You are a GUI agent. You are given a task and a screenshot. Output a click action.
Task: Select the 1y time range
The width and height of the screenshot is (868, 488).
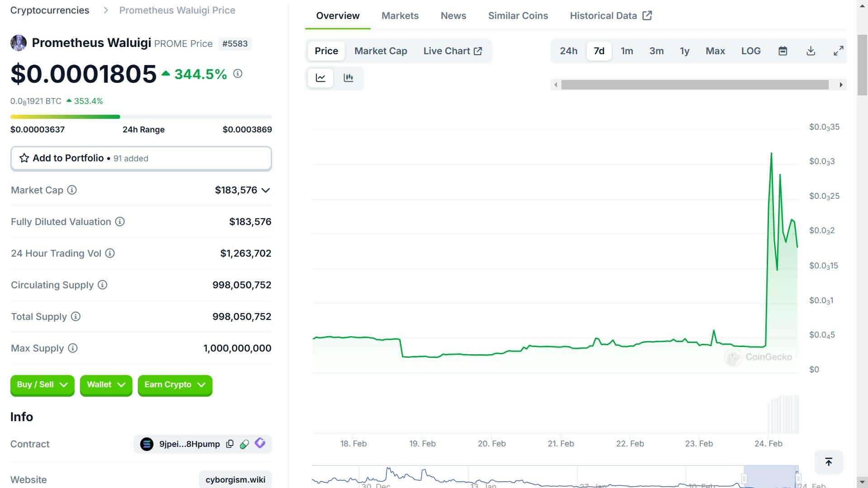[684, 51]
